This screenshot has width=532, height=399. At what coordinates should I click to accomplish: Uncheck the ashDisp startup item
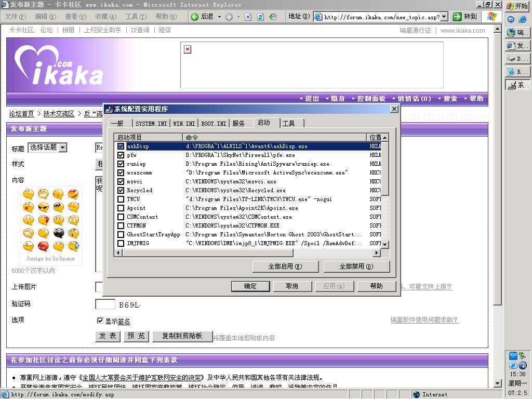click(x=121, y=146)
